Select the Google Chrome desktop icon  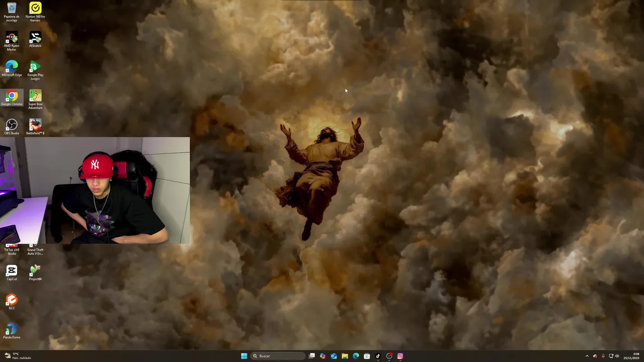12,98
